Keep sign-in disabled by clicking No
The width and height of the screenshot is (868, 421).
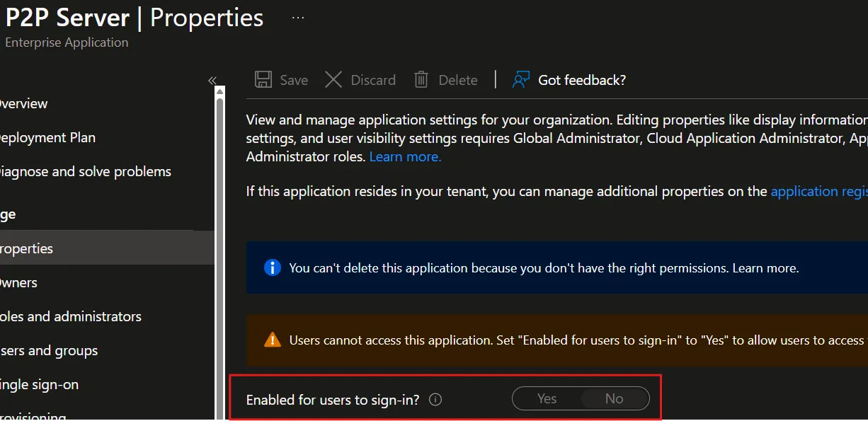click(613, 398)
